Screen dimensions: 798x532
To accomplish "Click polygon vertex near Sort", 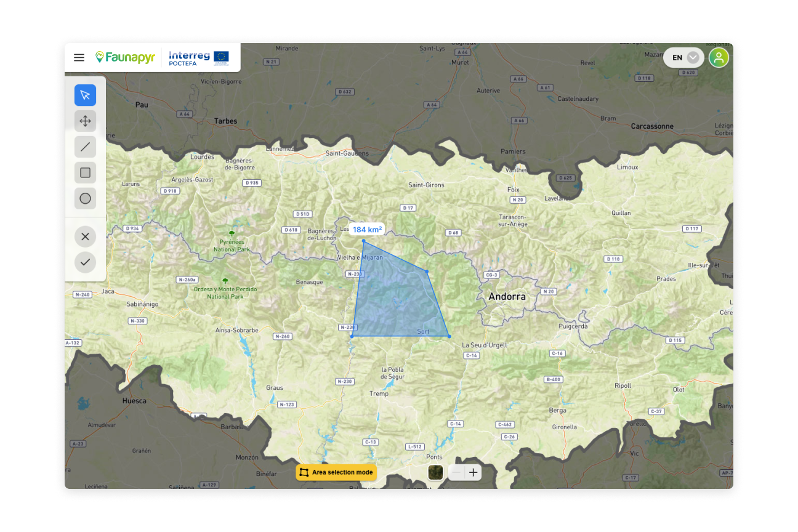I will click(x=449, y=336).
